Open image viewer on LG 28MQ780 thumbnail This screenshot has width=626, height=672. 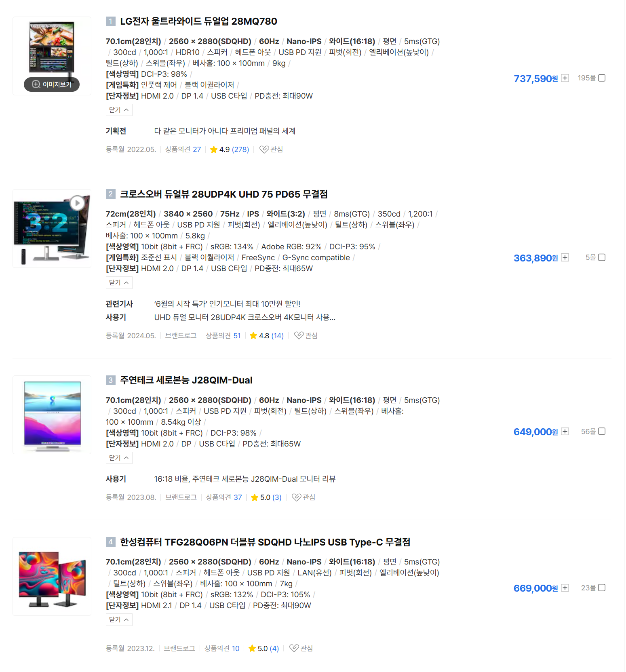(x=52, y=84)
